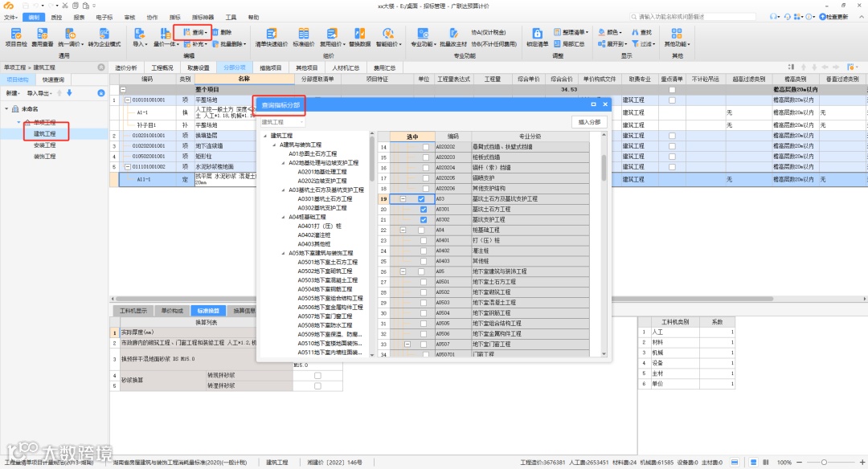The width and height of the screenshot is (868, 469).
Task: Open the 查询 dropdown in the ribbon
Action: click(195, 32)
